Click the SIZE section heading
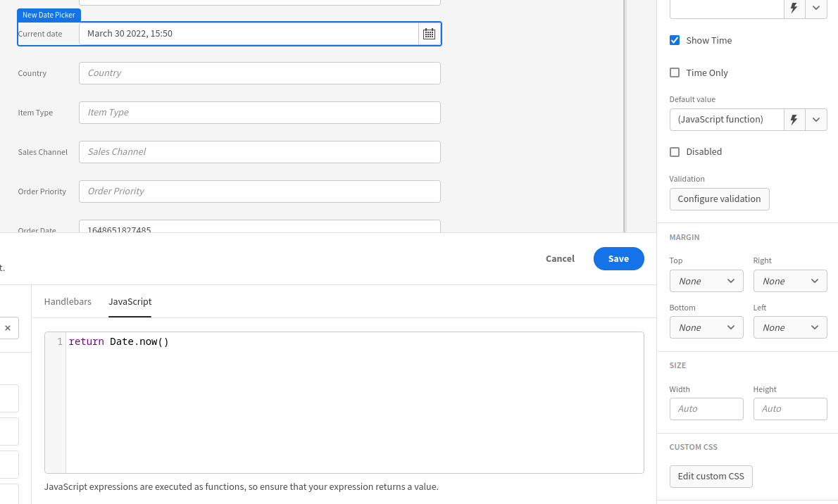This screenshot has width=838, height=504. [x=677, y=365]
